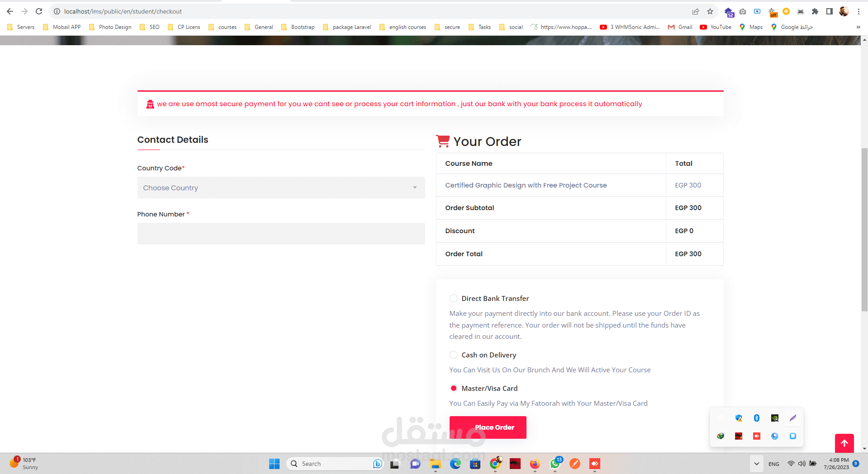Select Master/Visa Card payment option
Screen dimensions: 868x474
[x=453, y=388]
